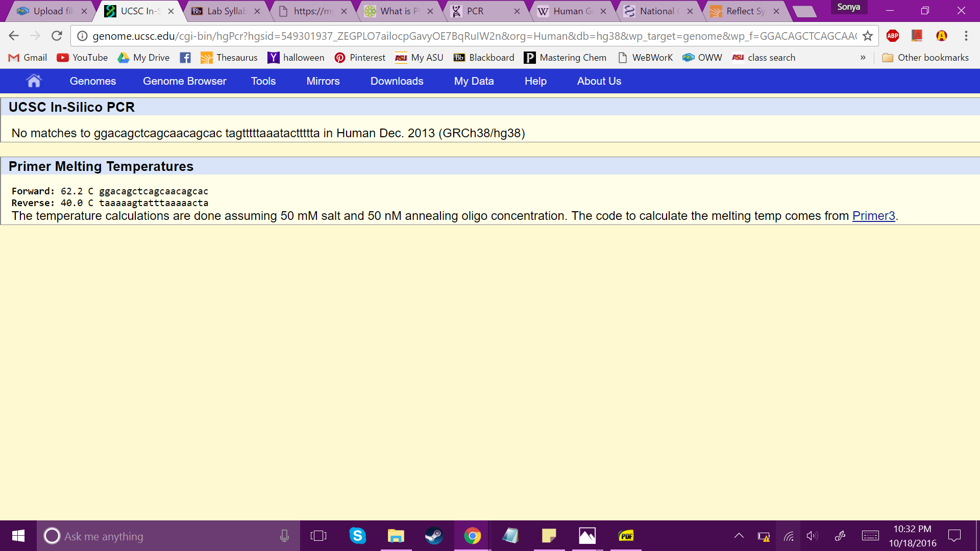Open the Other bookmarks folder
This screenshot has height=551, width=980.
coord(925,58)
